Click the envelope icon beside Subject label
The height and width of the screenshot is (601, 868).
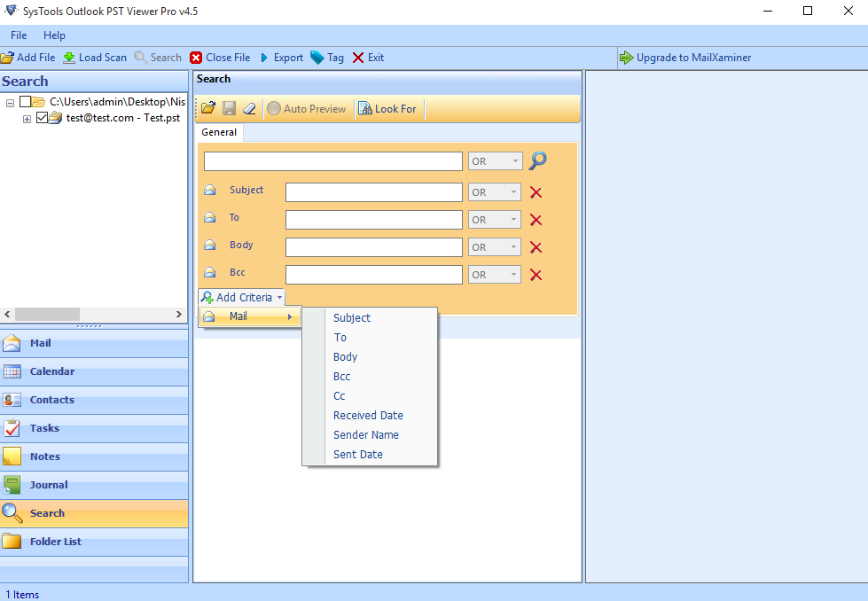(210, 190)
